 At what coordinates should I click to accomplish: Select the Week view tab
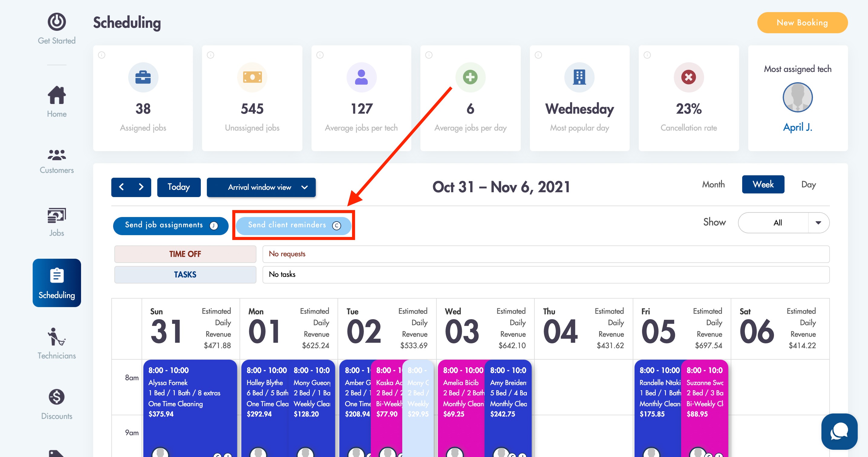(x=763, y=184)
